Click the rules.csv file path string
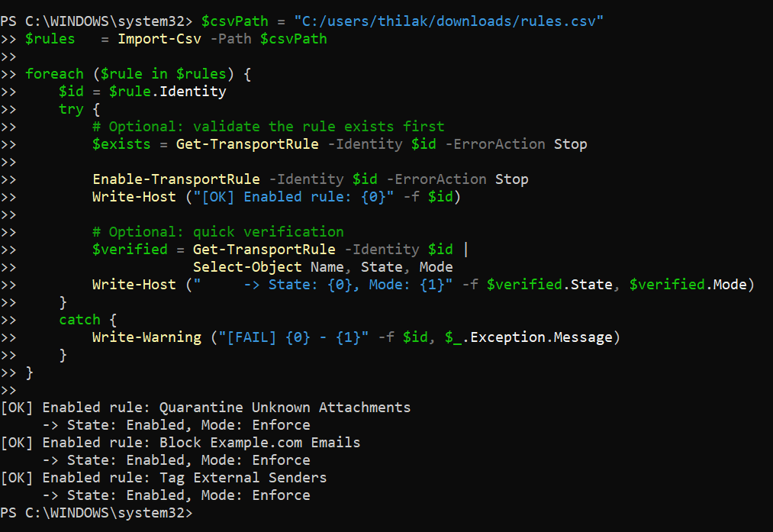The height and width of the screenshot is (532, 773). pos(449,21)
